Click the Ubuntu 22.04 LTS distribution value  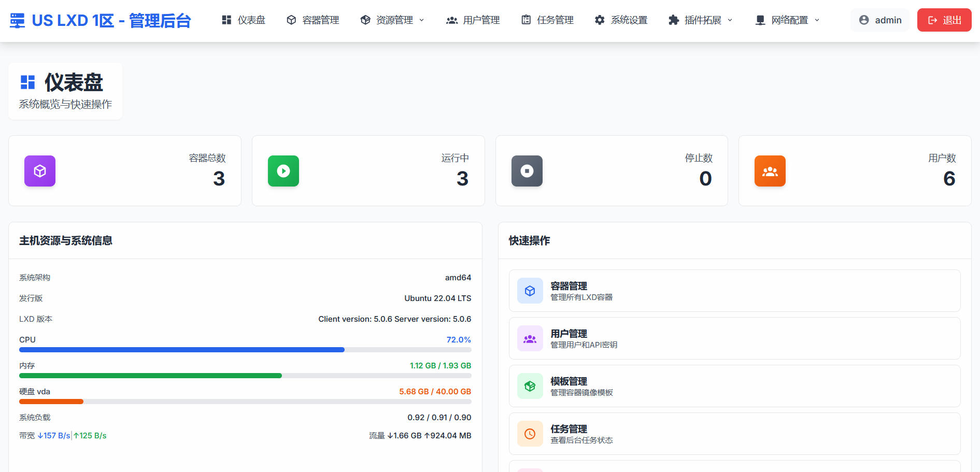click(x=438, y=298)
